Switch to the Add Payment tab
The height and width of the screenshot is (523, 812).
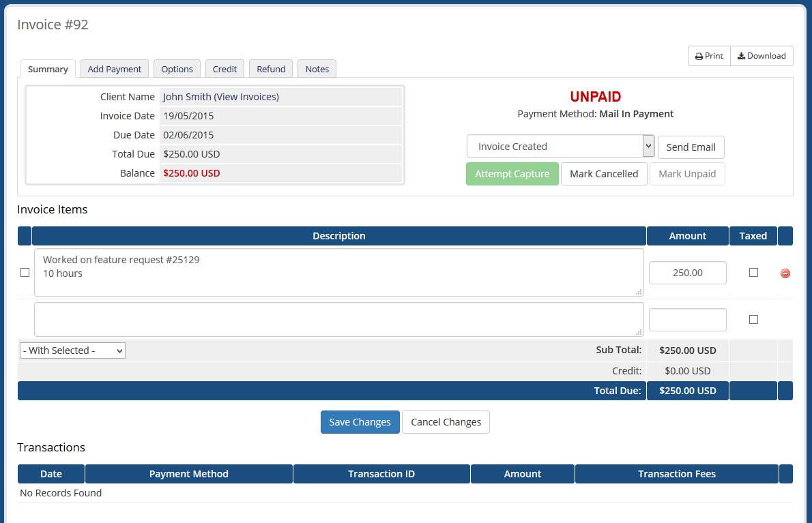[x=114, y=68]
